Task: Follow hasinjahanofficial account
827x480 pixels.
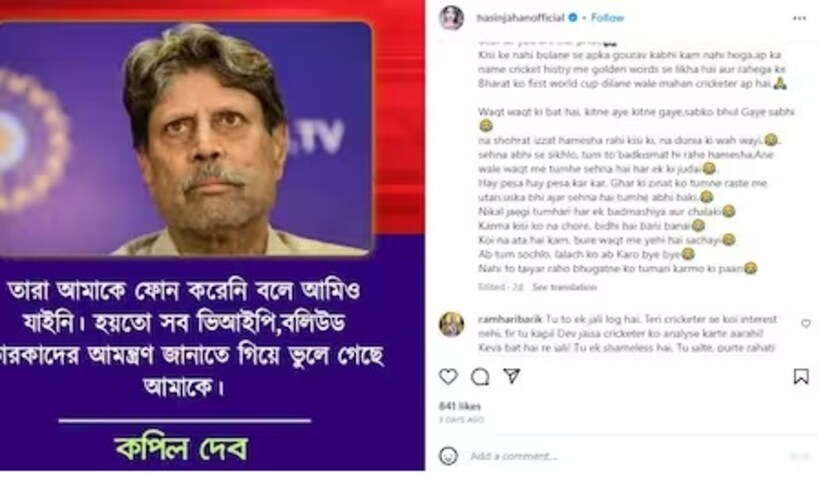Action: 607,17
